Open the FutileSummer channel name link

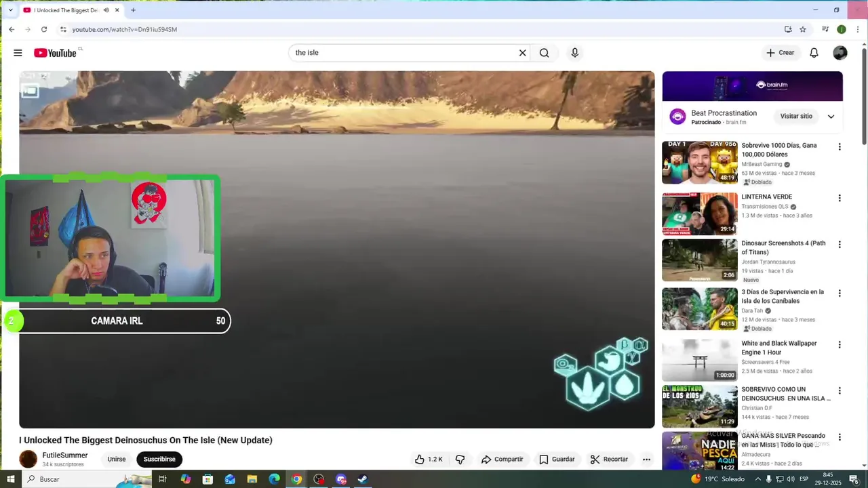65,455
